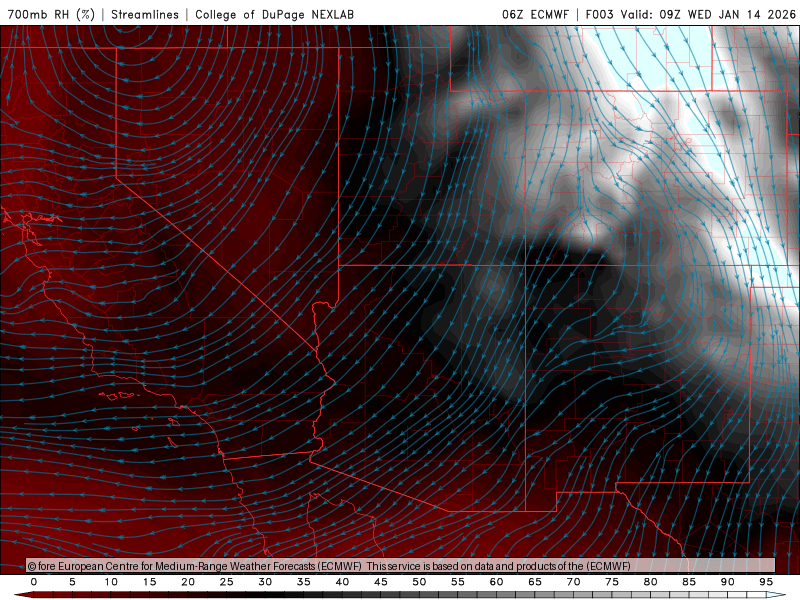Image resolution: width=800 pixels, height=600 pixels.
Task: Select colorbar value "95"
Action: tap(766, 582)
